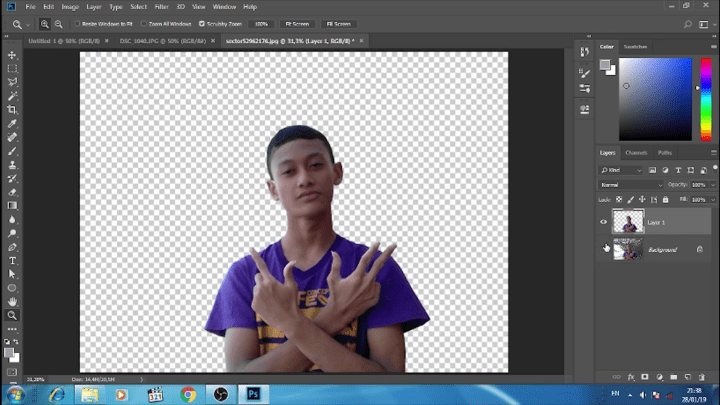Pick the Horizontal Type tool
The width and height of the screenshot is (720, 405).
[12, 260]
